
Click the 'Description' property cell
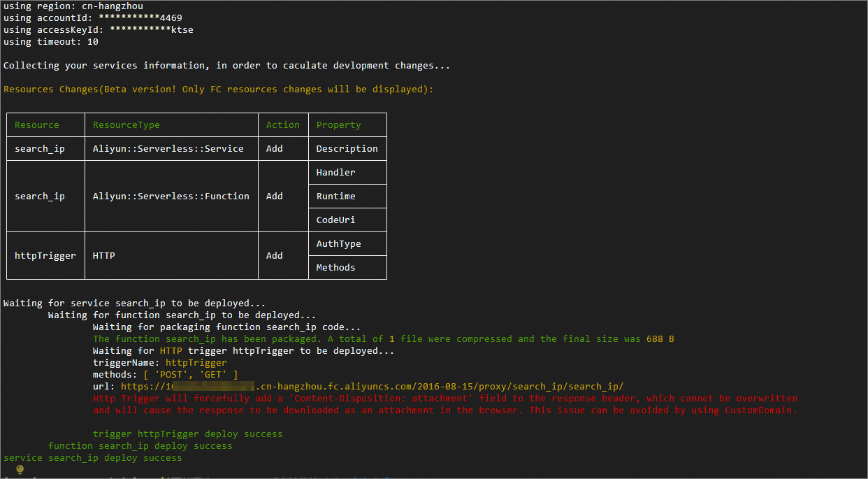(x=347, y=149)
